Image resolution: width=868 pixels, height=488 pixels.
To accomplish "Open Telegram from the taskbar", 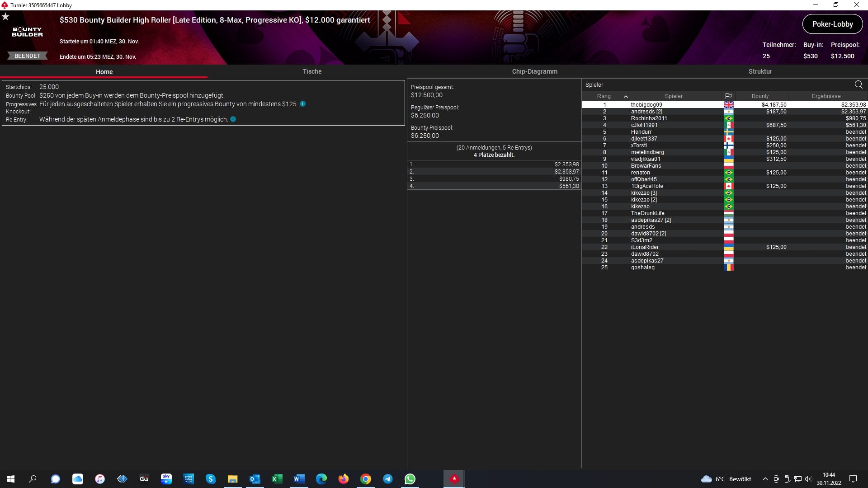I will (387, 479).
